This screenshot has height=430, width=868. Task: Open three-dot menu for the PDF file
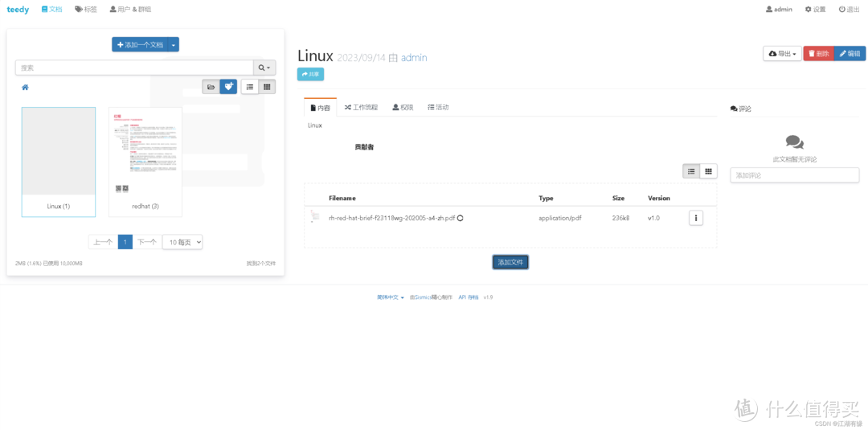pos(696,218)
